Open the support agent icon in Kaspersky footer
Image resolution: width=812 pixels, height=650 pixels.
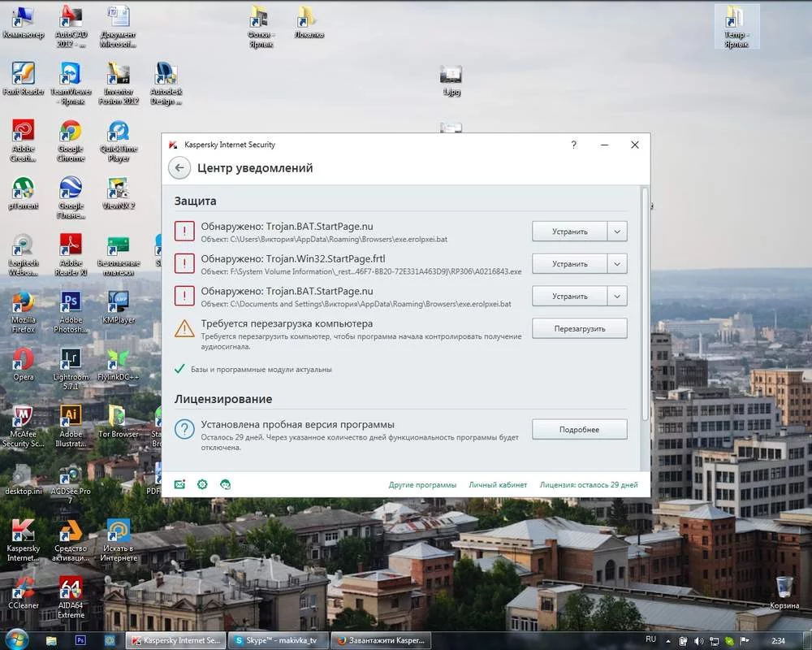tap(226, 484)
